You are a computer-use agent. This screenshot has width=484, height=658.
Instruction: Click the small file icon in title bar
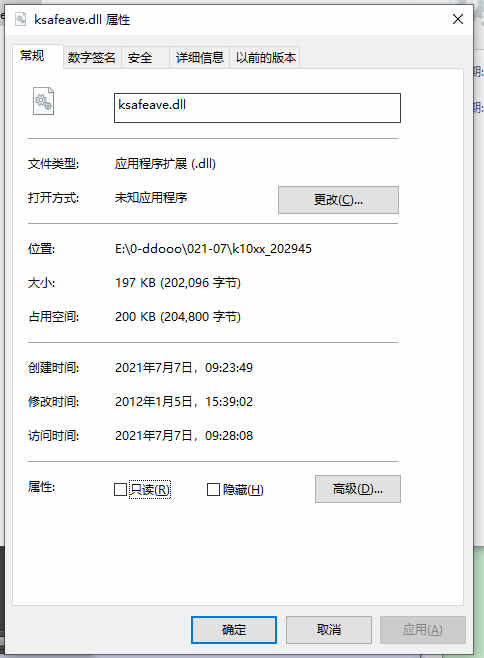click(x=21, y=19)
